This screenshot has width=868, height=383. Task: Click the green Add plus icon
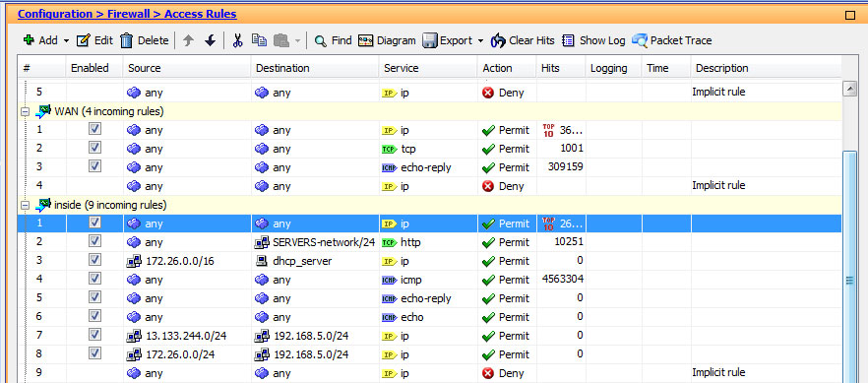click(x=29, y=40)
